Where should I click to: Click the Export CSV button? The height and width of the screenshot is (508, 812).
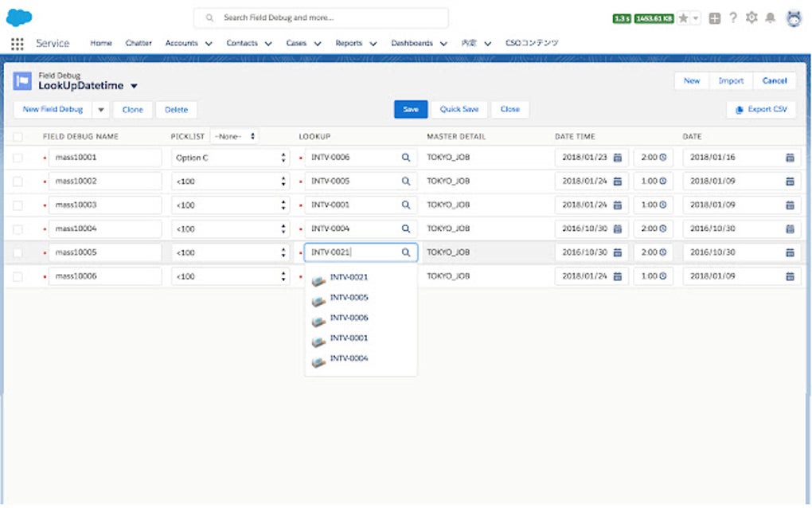(x=761, y=109)
